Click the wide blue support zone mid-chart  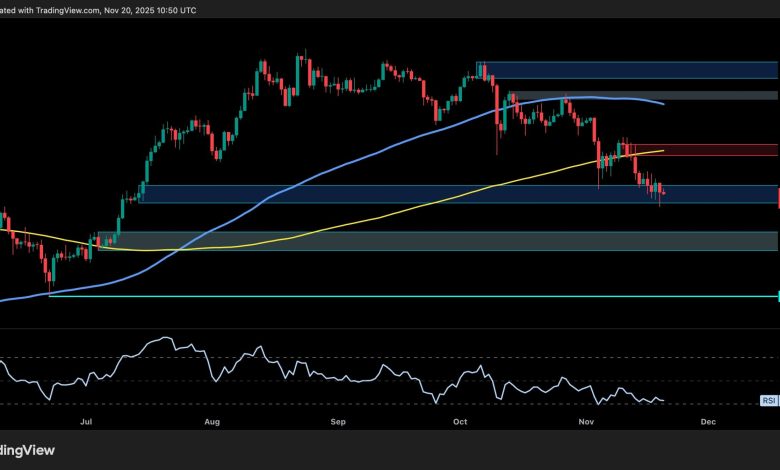click(x=400, y=194)
